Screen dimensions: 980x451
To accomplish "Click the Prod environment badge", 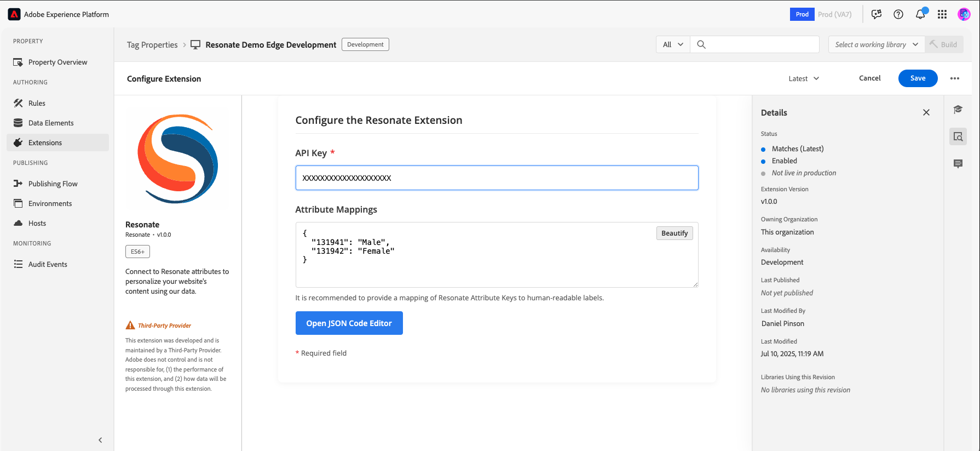I will click(802, 14).
